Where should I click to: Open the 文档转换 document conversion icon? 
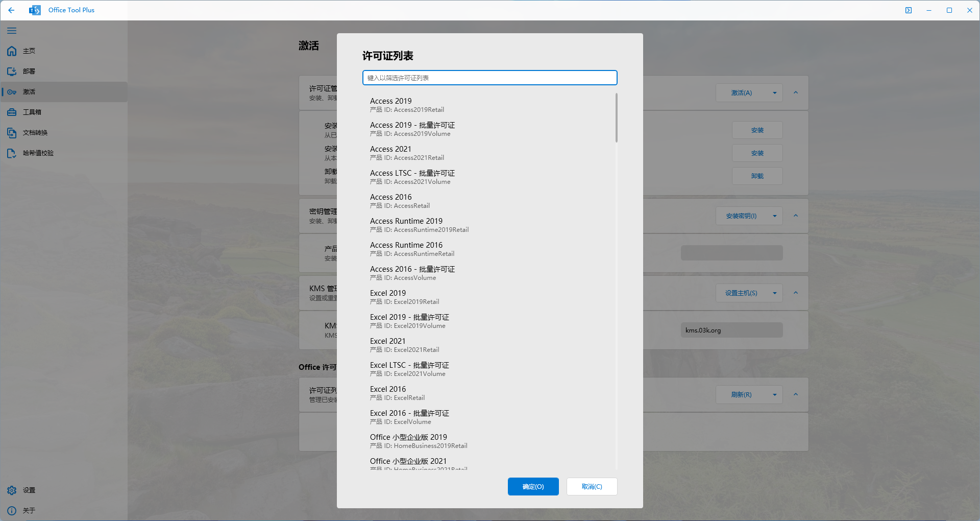pyautogui.click(x=12, y=133)
